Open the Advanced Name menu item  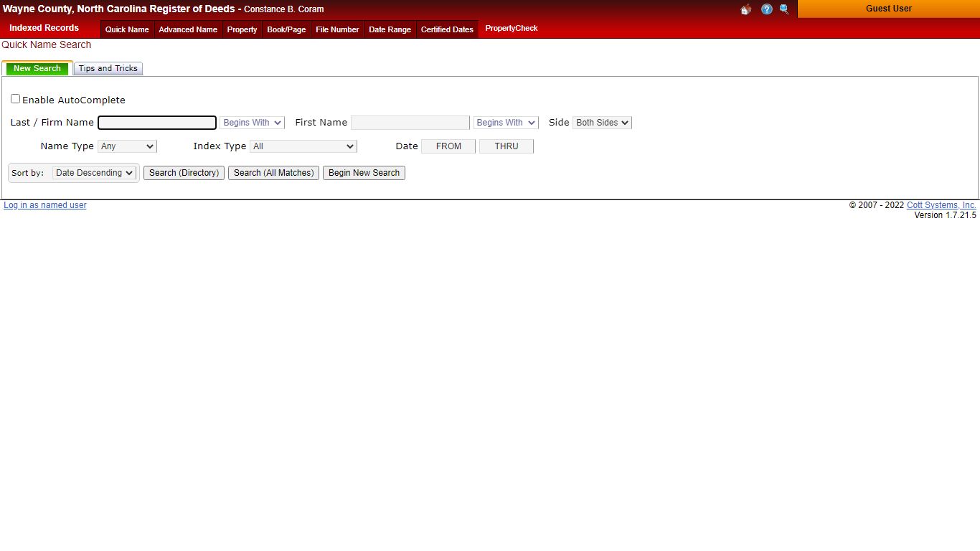tap(188, 29)
